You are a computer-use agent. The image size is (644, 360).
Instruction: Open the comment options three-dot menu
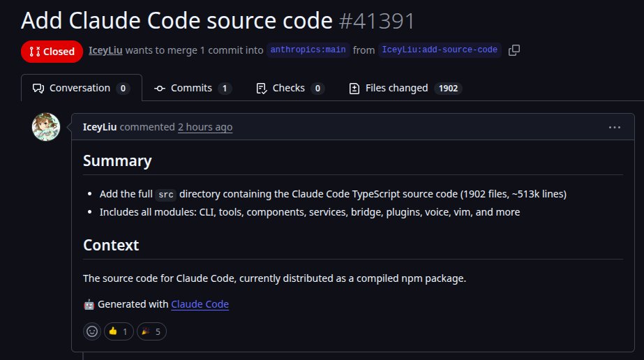pyautogui.click(x=615, y=127)
